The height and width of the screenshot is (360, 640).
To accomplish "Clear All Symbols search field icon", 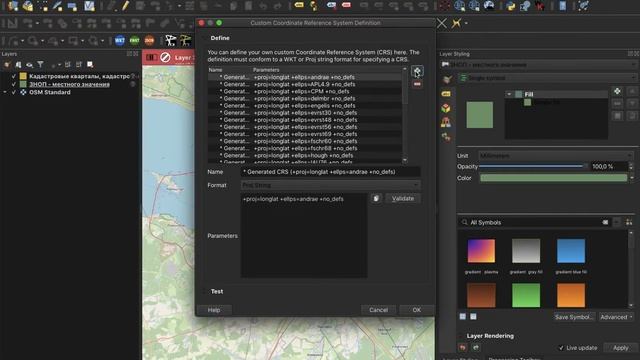I will click(605, 222).
